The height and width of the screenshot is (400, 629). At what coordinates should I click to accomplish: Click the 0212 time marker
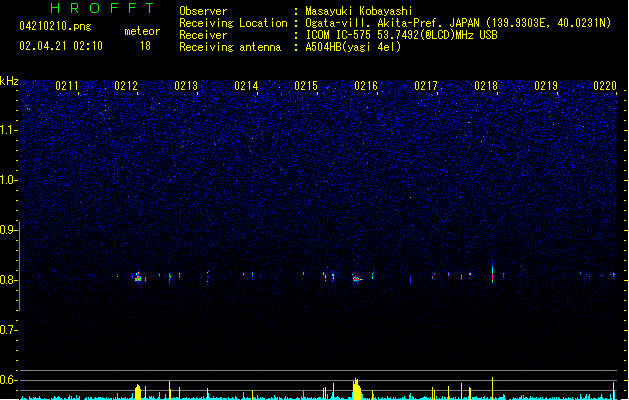point(126,86)
